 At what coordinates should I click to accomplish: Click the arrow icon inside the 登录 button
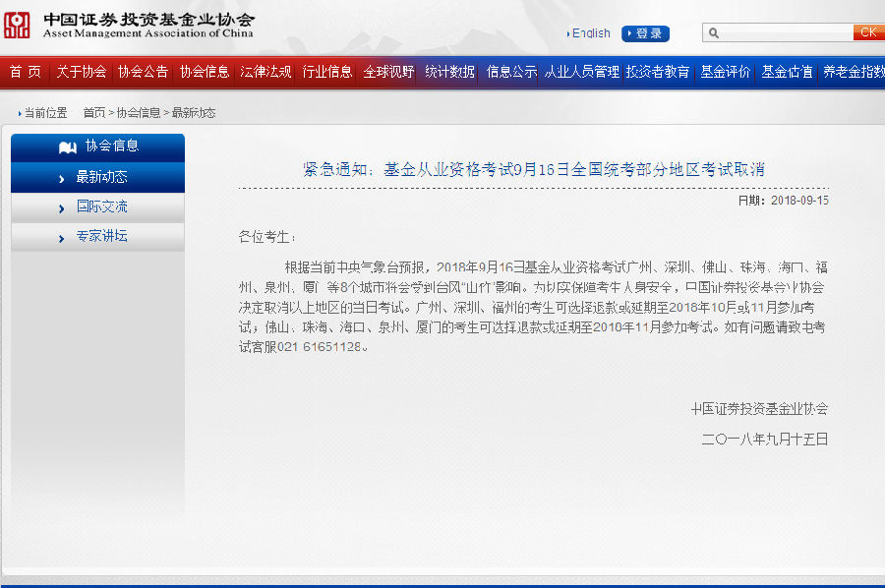[631, 32]
